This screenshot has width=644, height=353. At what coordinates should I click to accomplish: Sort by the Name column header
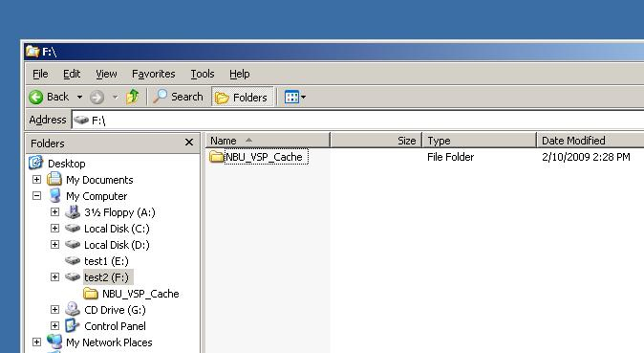pos(268,141)
